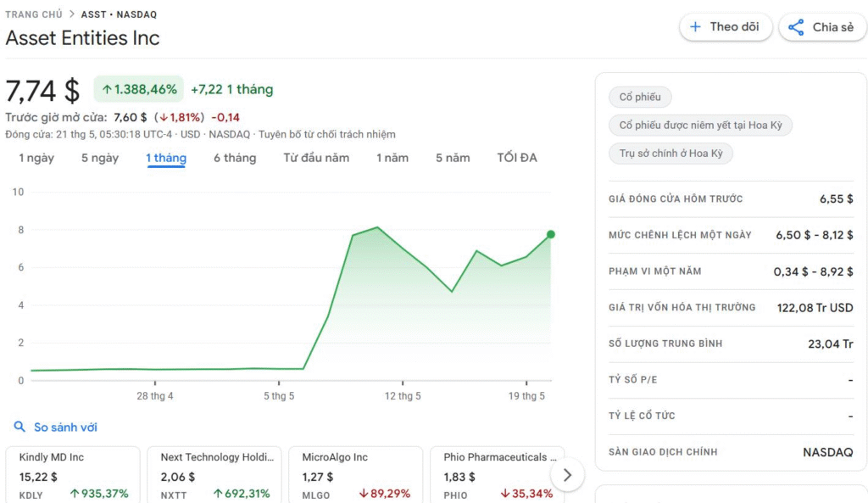Screen dimensions: 868x503
Task: Click Tuyên bố từ chối trách nhiệm link
Action: click(326, 134)
